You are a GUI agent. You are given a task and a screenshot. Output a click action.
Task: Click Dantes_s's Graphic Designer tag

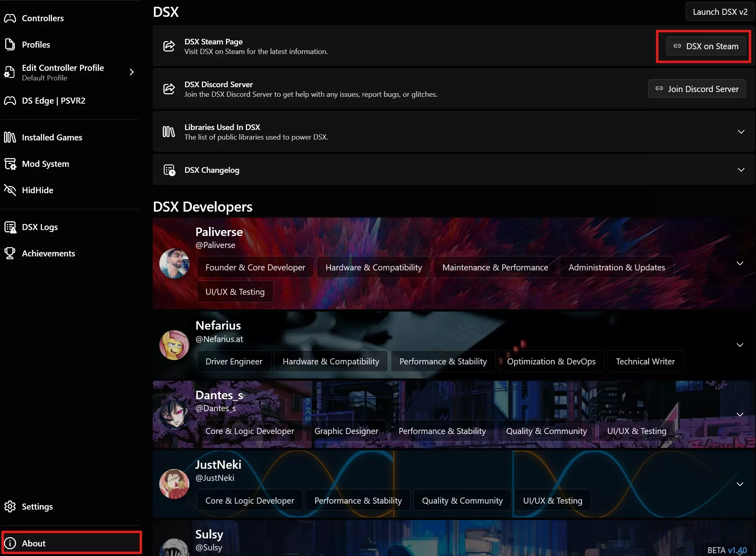tap(346, 431)
